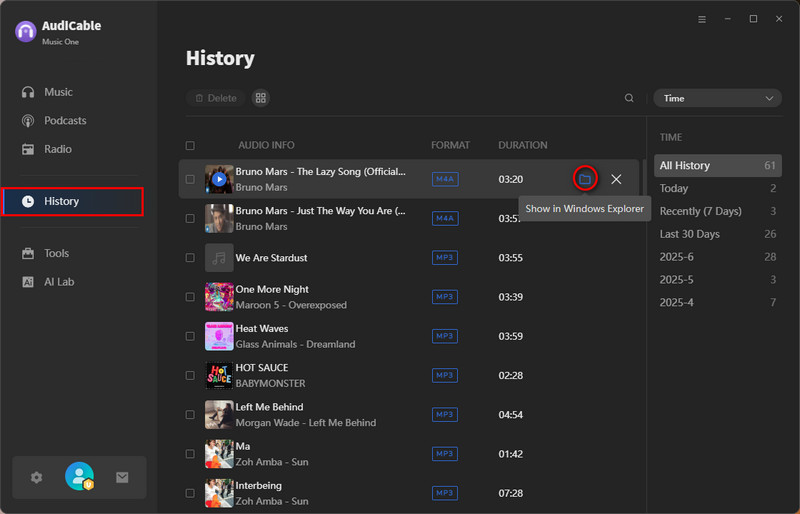
Task: Check the box for The Lazy Song
Action: [190, 179]
